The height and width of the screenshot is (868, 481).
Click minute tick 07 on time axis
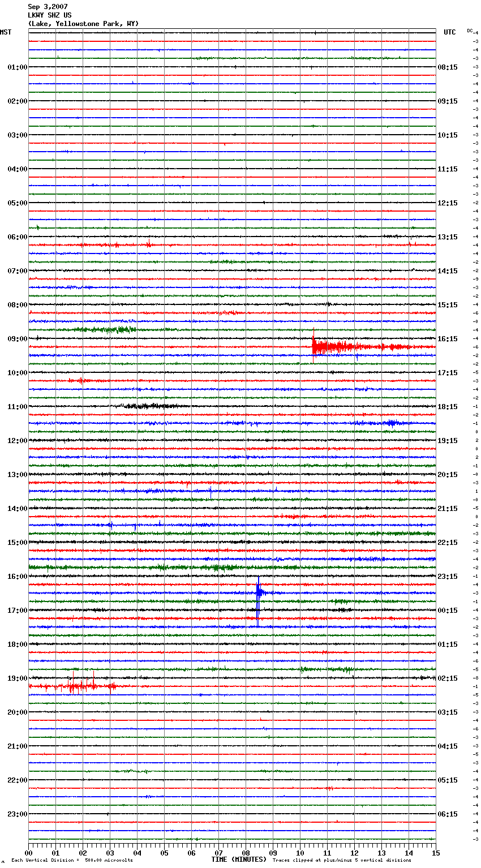[218, 853]
